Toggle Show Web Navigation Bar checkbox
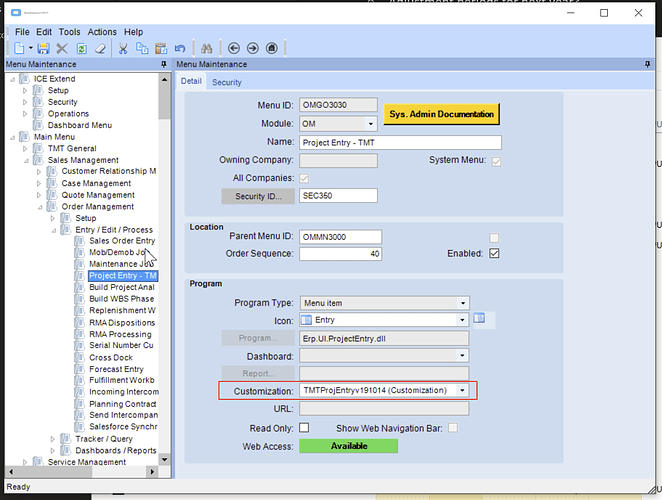This screenshot has height=500, width=662. pyautogui.click(x=453, y=428)
